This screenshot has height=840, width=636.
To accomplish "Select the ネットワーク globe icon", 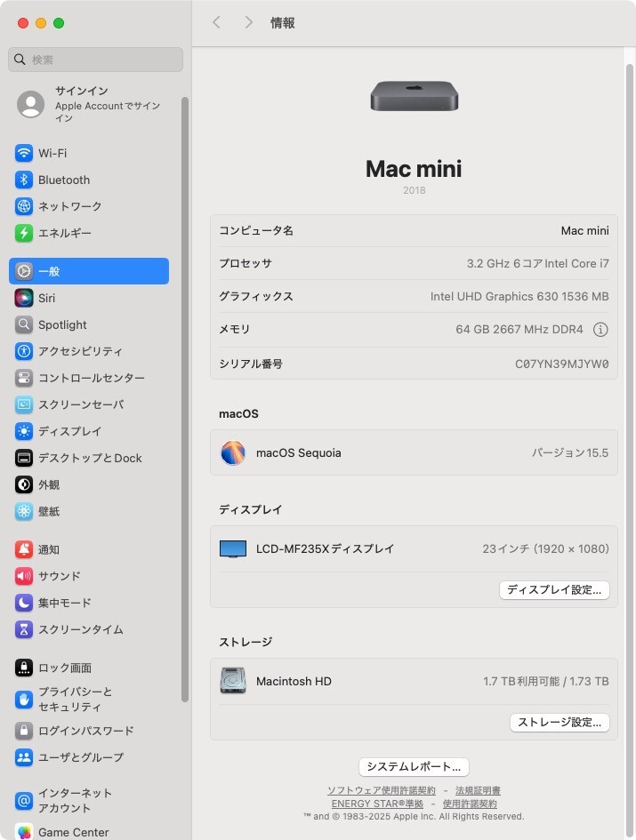I will point(24,206).
